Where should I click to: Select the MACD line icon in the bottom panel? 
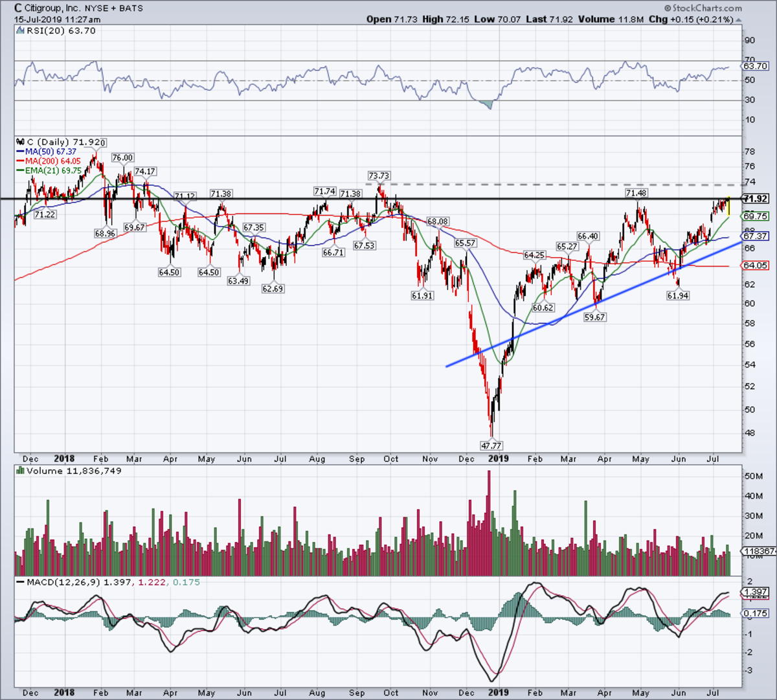(x=19, y=583)
